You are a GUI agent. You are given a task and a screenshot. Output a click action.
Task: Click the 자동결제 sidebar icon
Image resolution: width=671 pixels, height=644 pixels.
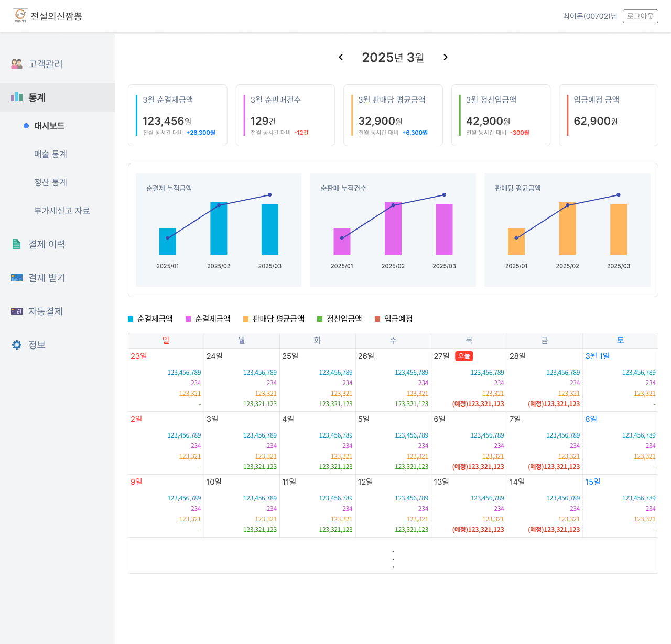coord(17,311)
